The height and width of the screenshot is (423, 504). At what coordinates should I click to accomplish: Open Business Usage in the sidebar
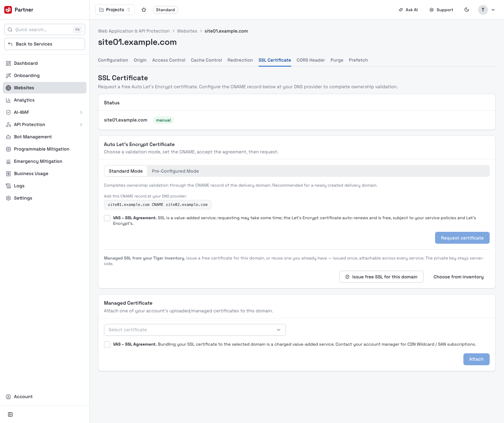click(x=44, y=174)
